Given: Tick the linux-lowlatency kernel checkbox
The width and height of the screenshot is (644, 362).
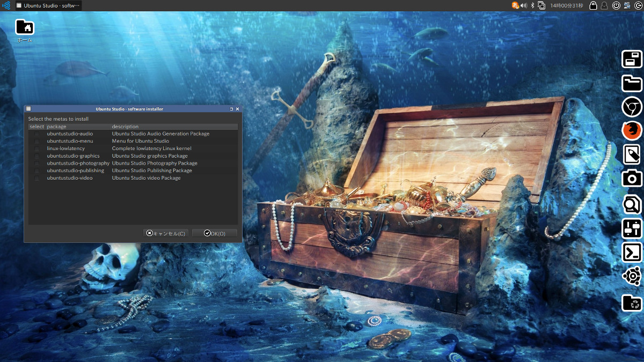Looking at the screenshot, I should tap(36, 149).
